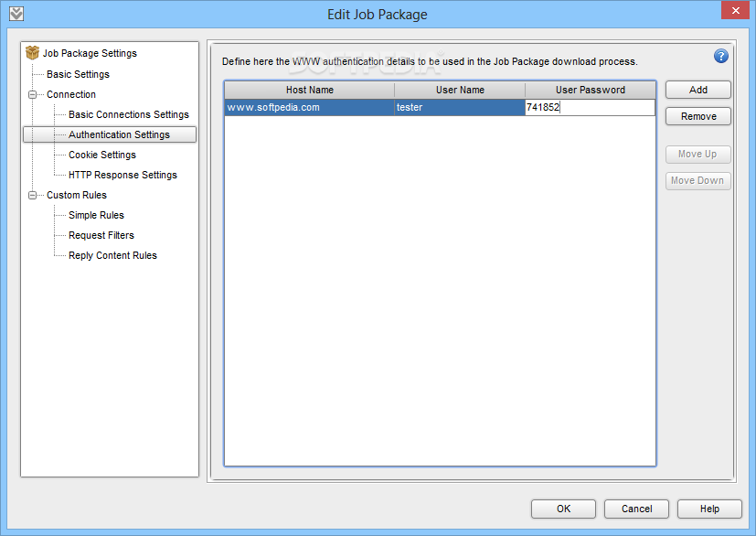The height and width of the screenshot is (536, 756).
Task: Click the blue help question mark icon
Action: 720,57
